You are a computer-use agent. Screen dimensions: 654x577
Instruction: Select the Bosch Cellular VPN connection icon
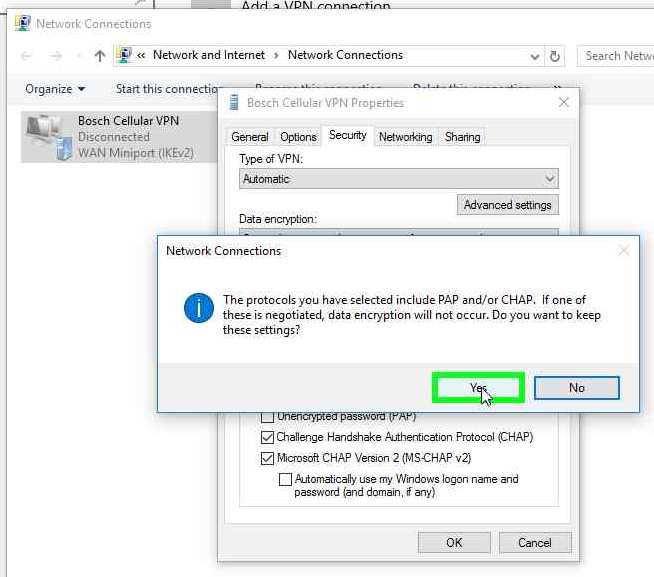coord(49,138)
